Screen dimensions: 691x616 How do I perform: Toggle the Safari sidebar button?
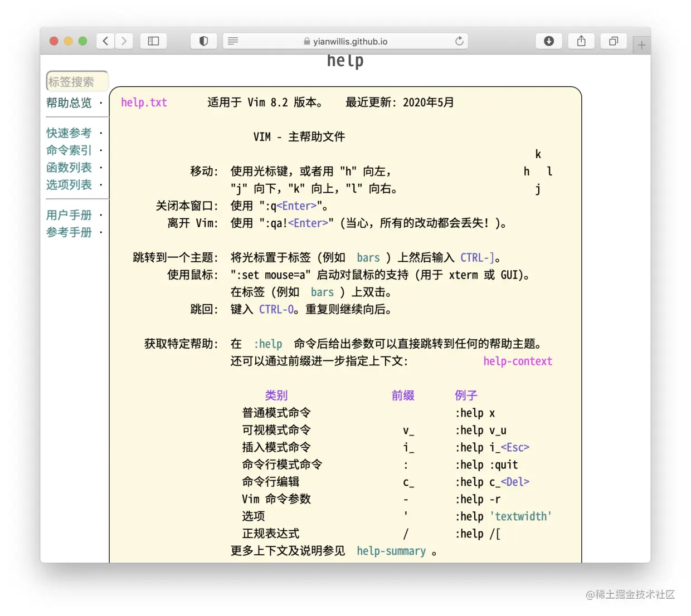pyautogui.click(x=153, y=41)
